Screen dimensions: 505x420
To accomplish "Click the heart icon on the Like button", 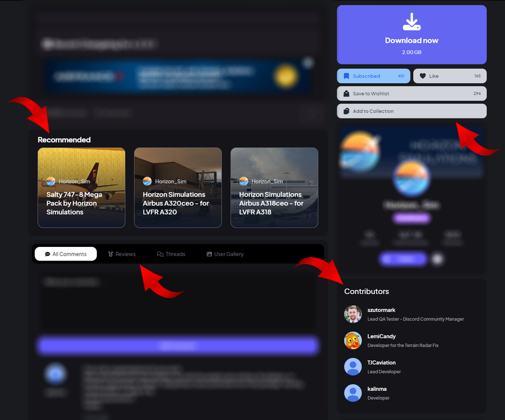I will coord(422,76).
